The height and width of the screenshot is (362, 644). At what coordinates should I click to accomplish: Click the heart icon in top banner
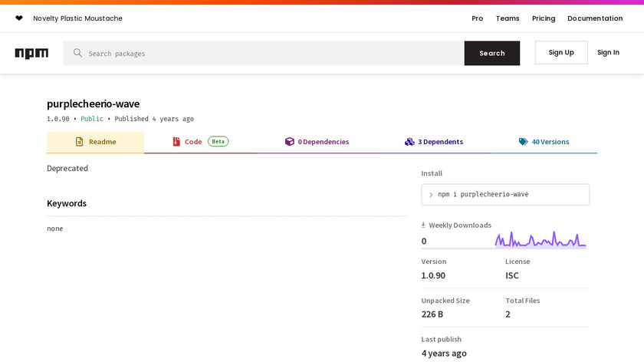[19, 18]
